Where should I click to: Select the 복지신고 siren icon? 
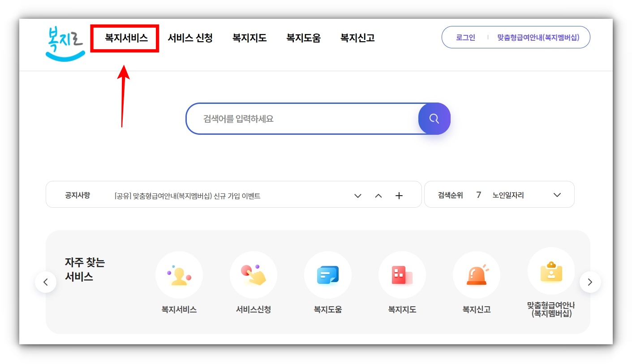pos(476,275)
